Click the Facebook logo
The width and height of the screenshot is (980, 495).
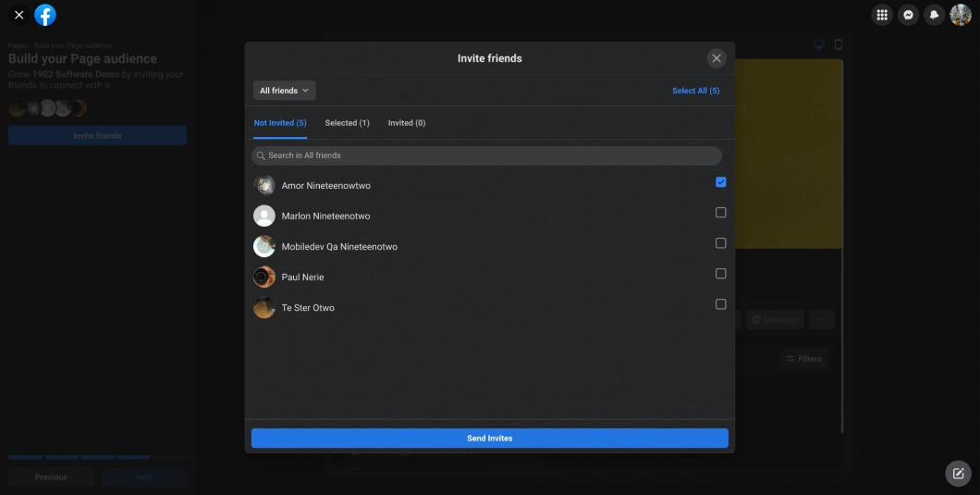click(45, 15)
